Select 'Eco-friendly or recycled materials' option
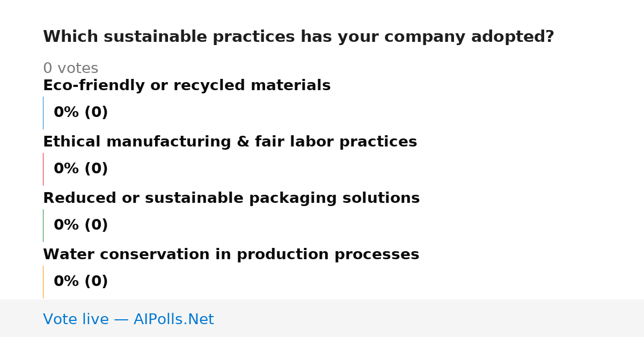This screenshot has width=644, height=337. (187, 86)
